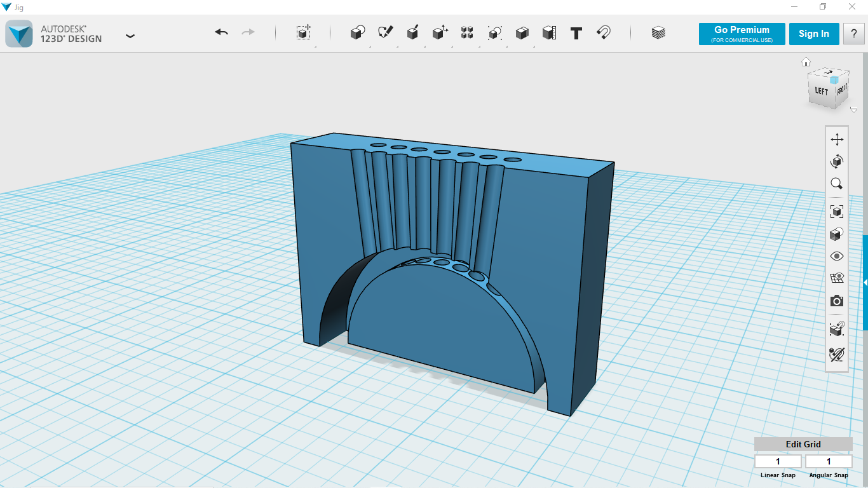This screenshot has width=868, height=488.
Task: Open the Sketch tools
Action: pos(385,33)
